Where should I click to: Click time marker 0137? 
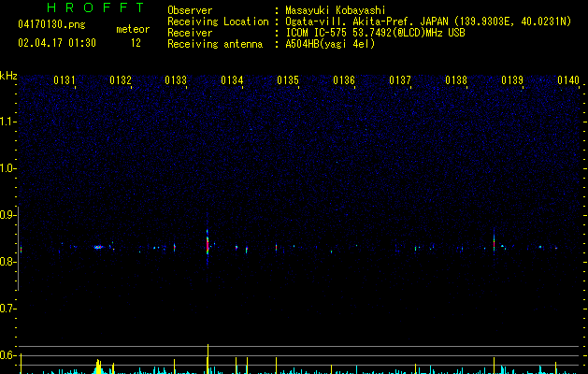click(x=400, y=80)
